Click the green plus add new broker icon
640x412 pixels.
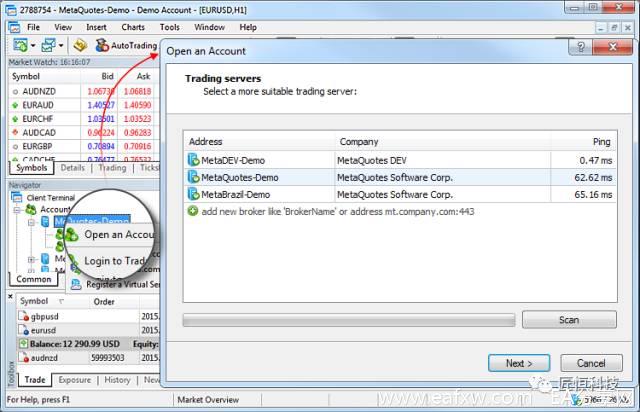pos(193,211)
